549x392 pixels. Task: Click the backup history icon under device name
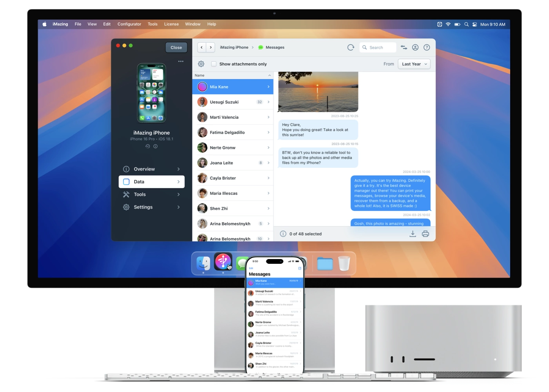pos(148,146)
